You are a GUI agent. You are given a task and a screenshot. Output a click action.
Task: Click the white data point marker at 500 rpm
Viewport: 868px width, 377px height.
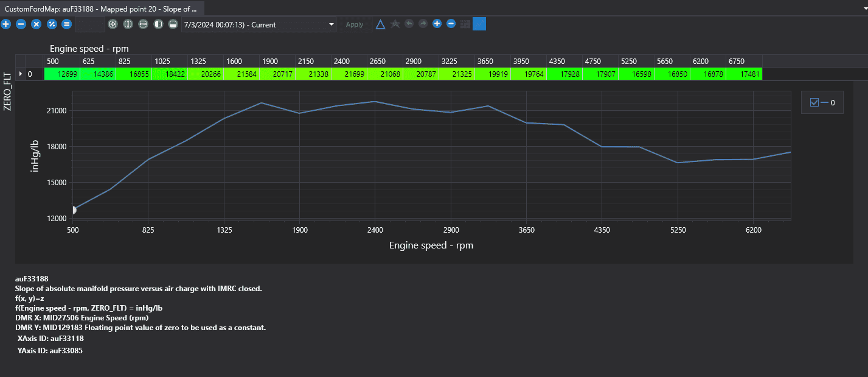pyautogui.click(x=73, y=210)
